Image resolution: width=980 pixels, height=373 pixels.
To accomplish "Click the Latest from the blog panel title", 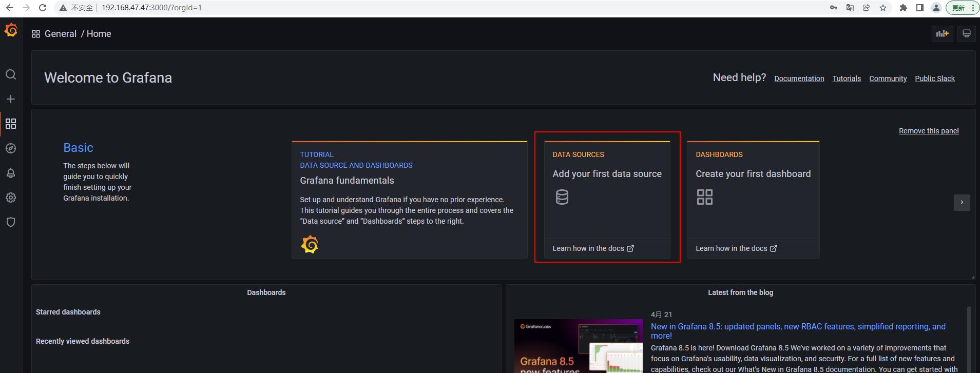I will coord(740,292).
